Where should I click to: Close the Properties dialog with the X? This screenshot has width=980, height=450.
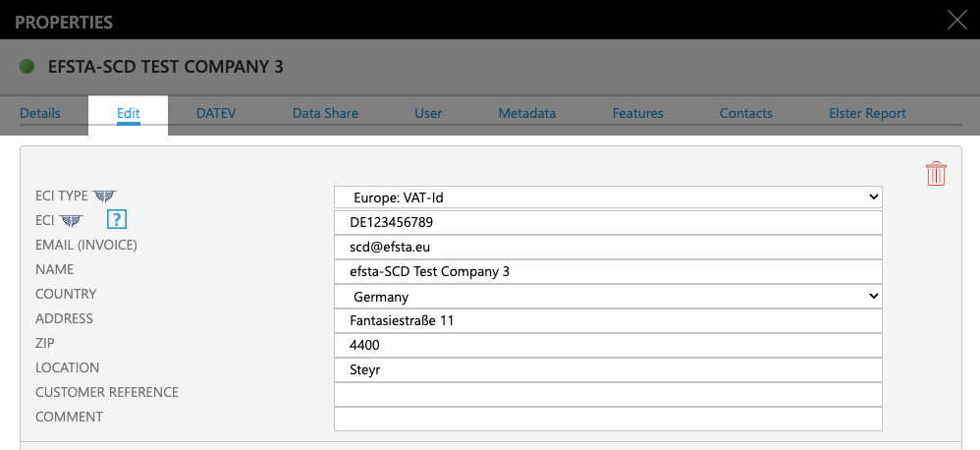click(955, 20)
